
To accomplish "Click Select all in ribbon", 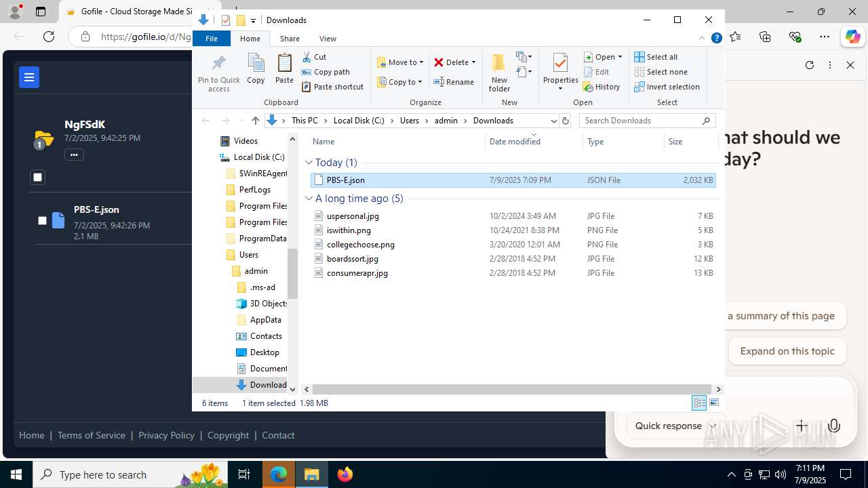I will point(656,57).
